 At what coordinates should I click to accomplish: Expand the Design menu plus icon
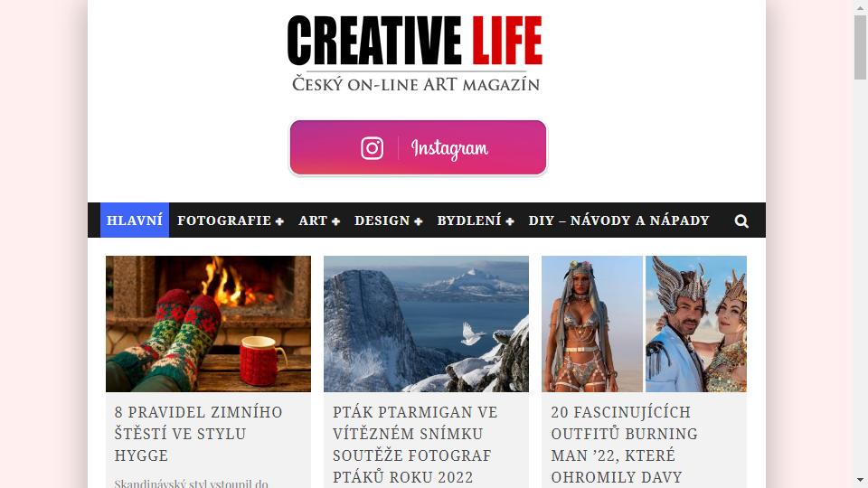(x=419, y=221)
